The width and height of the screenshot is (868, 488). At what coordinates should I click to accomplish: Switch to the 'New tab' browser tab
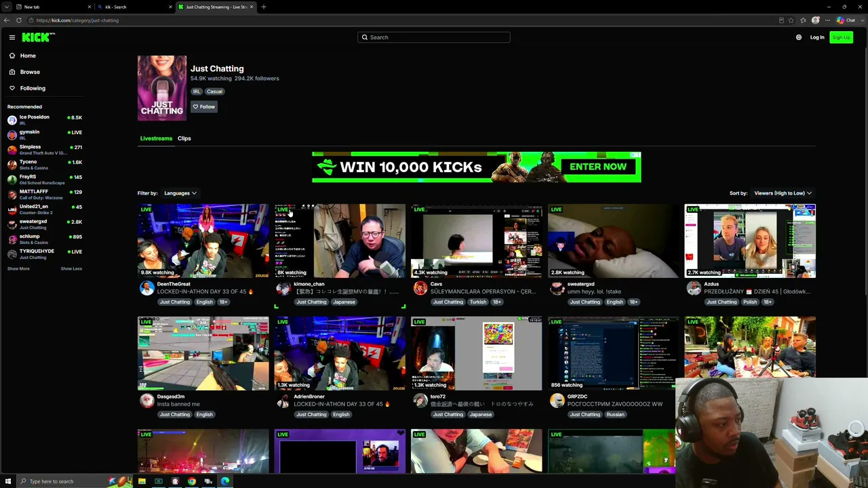point(54,7)
